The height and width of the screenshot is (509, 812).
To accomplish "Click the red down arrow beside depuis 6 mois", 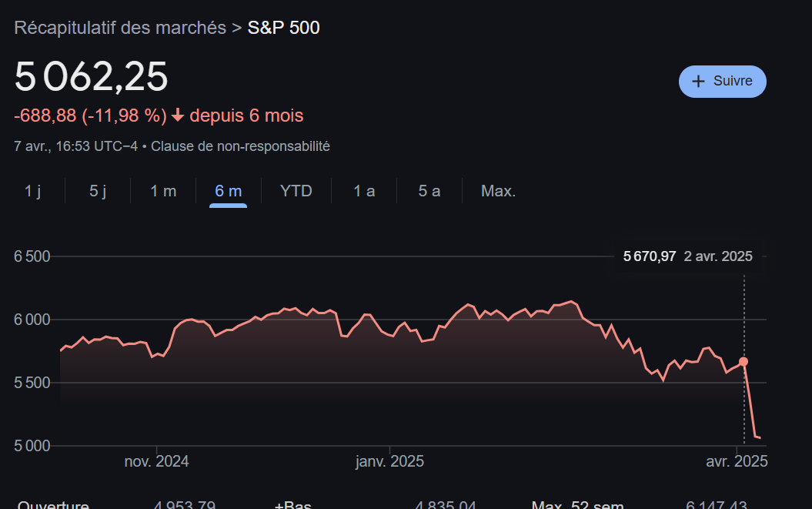I will (178, 115).
